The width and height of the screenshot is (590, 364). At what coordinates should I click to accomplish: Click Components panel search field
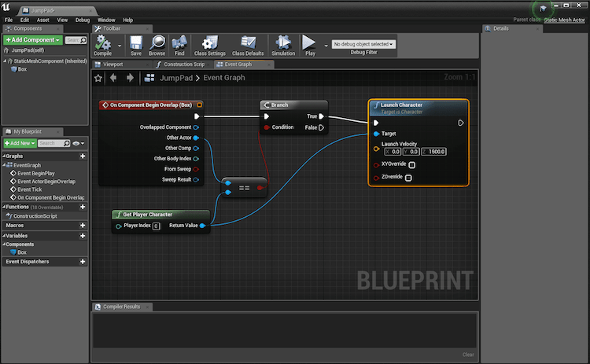coord(76,40)
